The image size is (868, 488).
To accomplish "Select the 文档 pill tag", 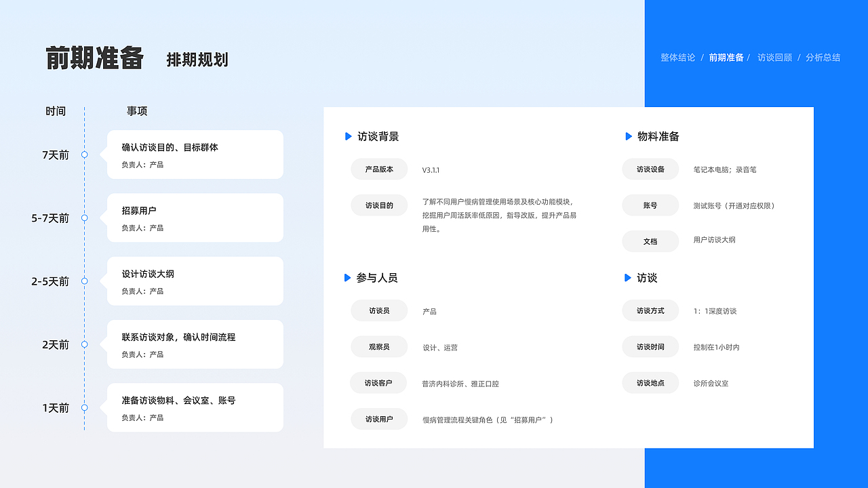I will click(650, 241).
